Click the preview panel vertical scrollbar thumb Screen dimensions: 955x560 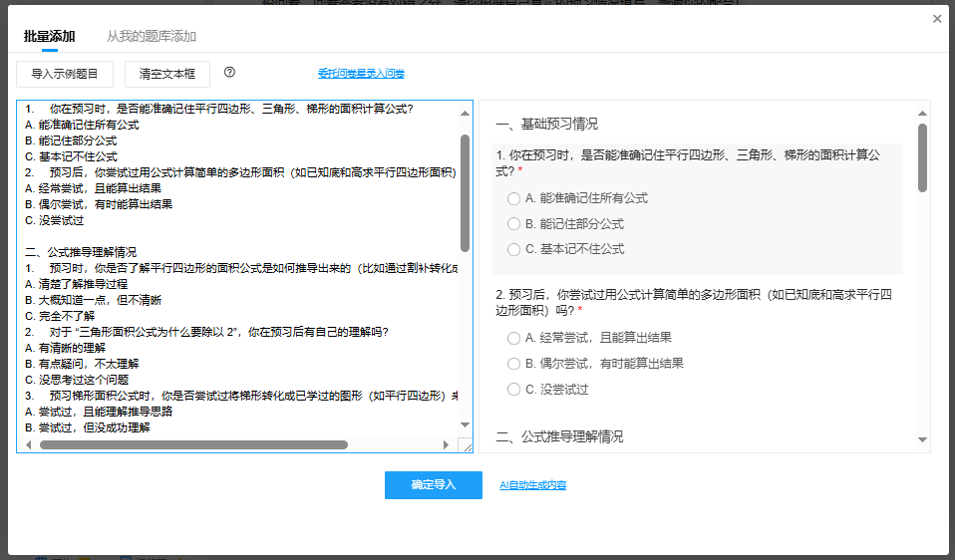click(923, 158)
